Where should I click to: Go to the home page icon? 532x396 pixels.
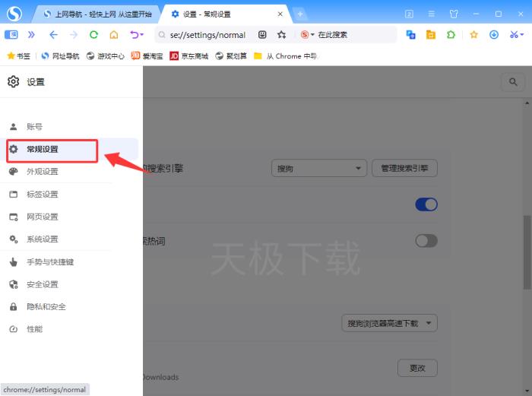point(114,34)
